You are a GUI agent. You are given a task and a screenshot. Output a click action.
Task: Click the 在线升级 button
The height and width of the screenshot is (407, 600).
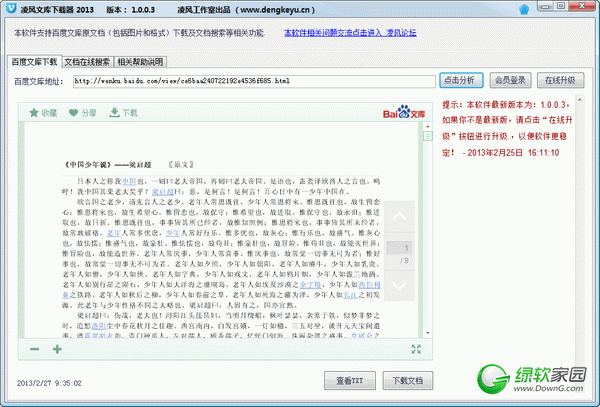point(560,80)
